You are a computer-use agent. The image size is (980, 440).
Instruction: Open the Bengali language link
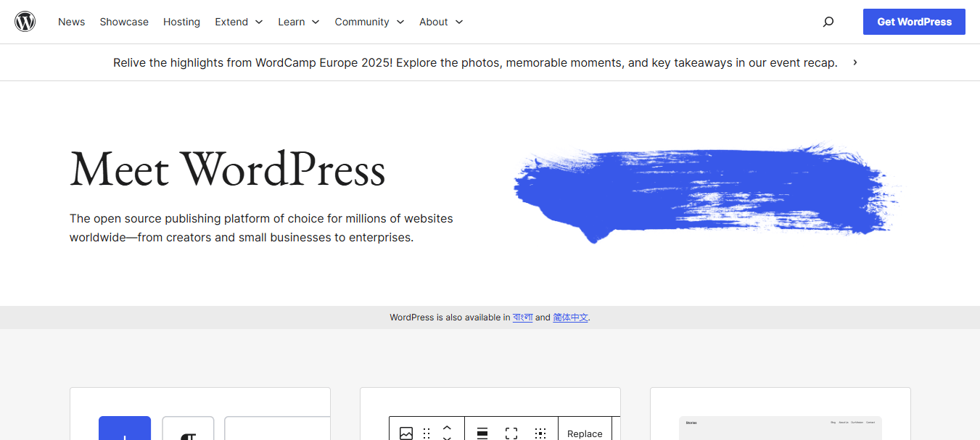click(522, 317)
